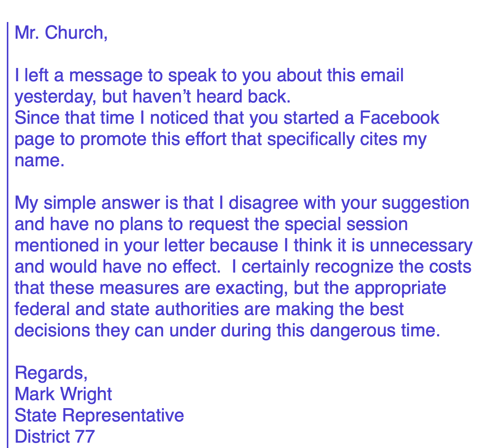Click the phrase "special session" in the body

pos(346,224)
